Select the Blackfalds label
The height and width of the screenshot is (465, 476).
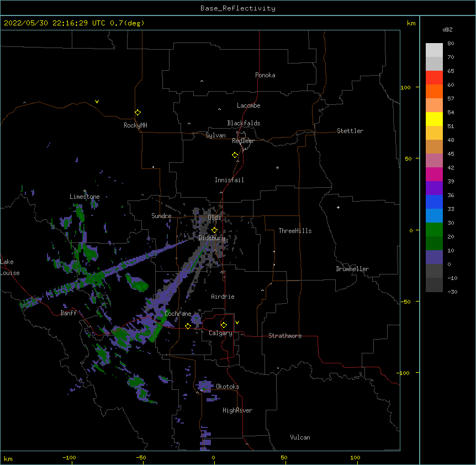[x=244, y=123]
